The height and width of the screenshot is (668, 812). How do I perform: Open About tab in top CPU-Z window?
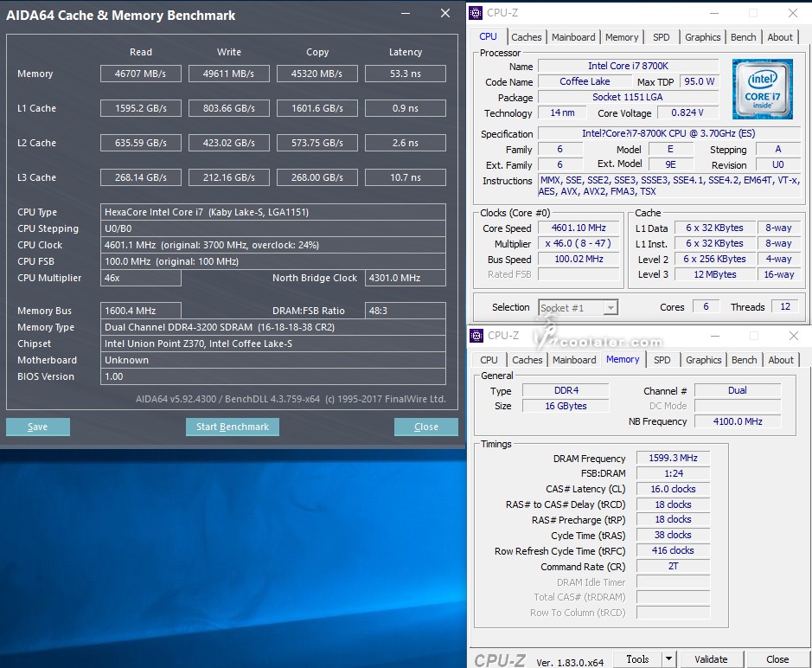780,37
